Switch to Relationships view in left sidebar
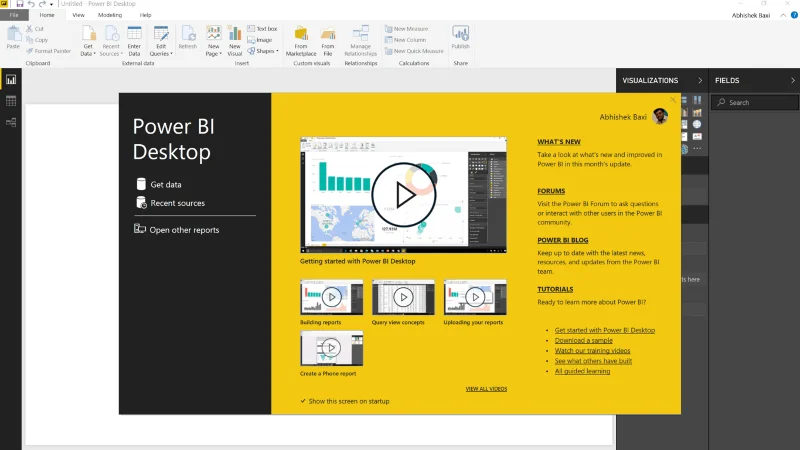Viewport: 800px width, 450px height. [x=11, y=122]
